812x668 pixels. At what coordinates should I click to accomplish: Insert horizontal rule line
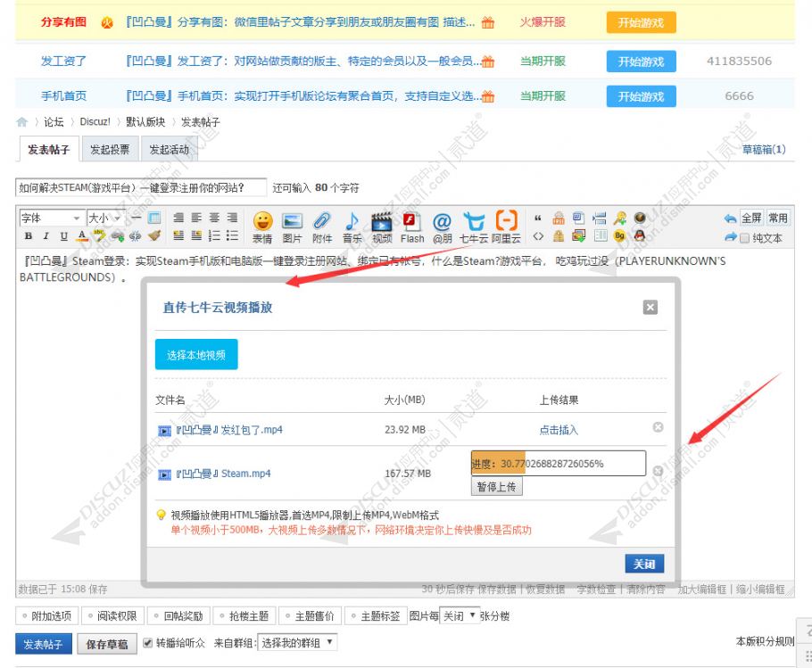137,218
